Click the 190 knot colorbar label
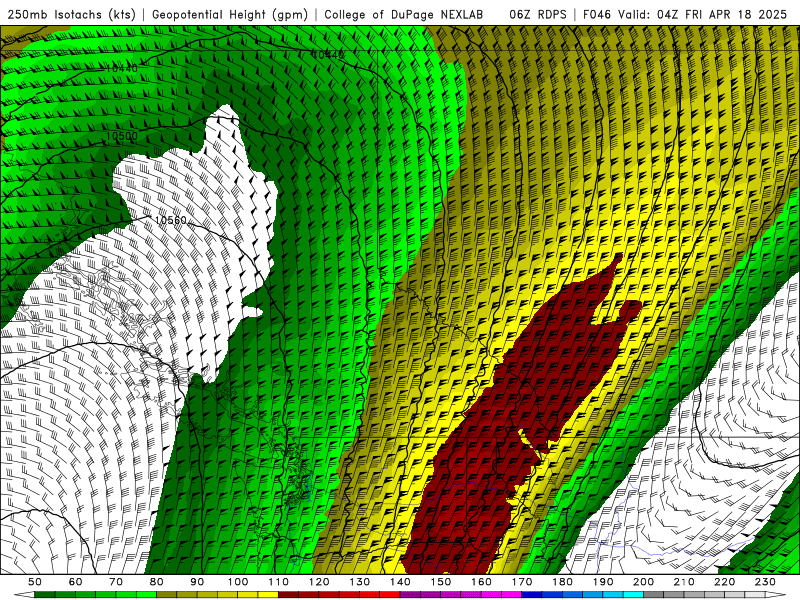 point(603,582)
